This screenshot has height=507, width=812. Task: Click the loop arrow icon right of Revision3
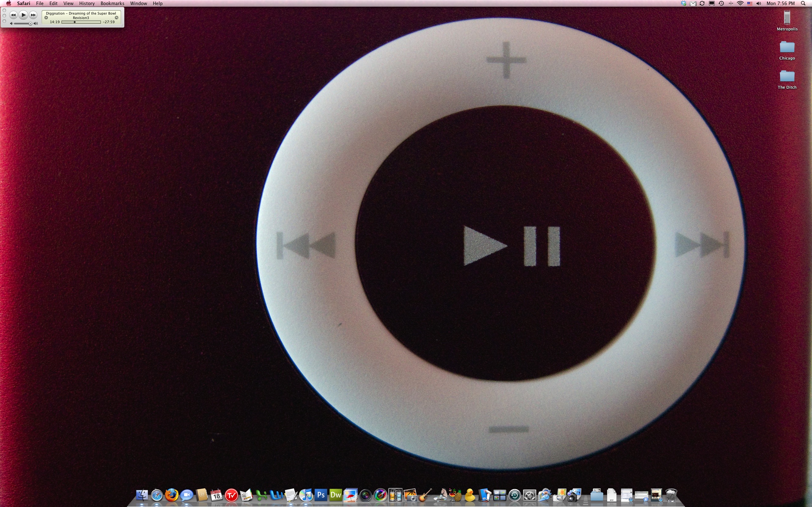116,18
